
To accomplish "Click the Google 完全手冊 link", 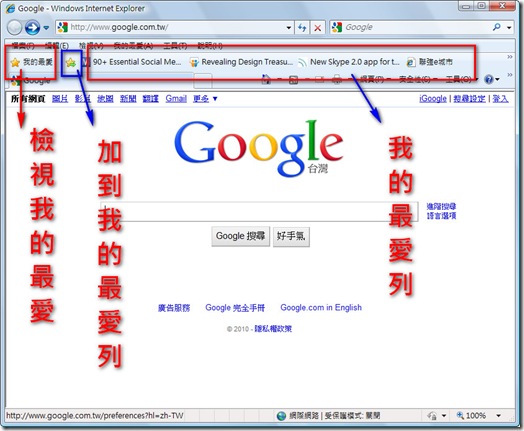I will click(235, 308).
